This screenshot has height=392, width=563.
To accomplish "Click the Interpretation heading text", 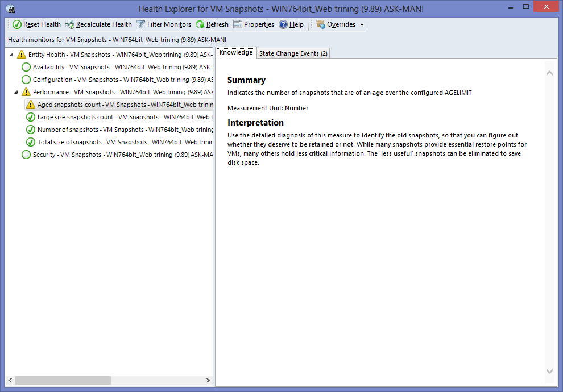I will pos(255,123).
